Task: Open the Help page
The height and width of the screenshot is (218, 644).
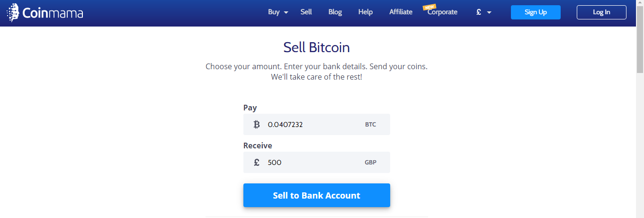Action: click(366, 12)
